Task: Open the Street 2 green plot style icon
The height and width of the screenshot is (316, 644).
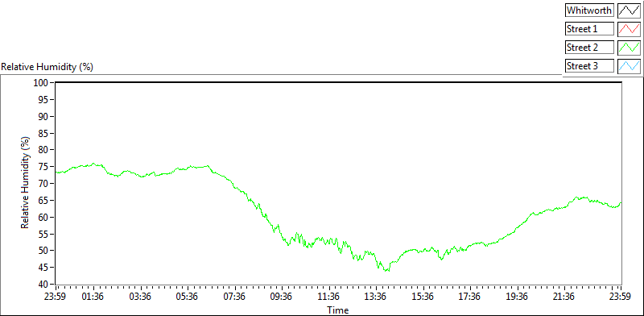Action: pyautogui.click(x=629, y=48)
